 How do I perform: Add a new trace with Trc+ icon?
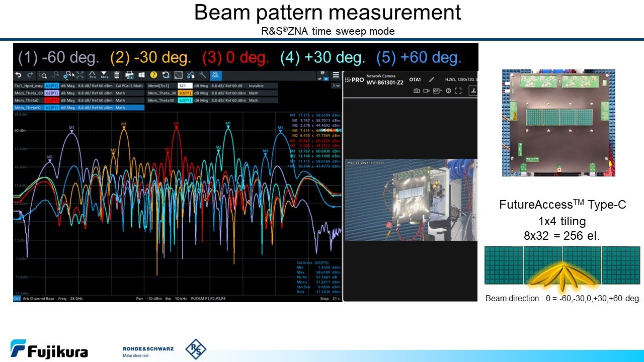tap(93, 75)
